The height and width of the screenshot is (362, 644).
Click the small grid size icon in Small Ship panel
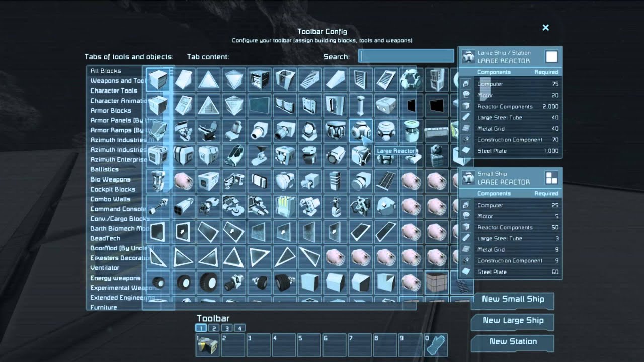click(551, 177)
